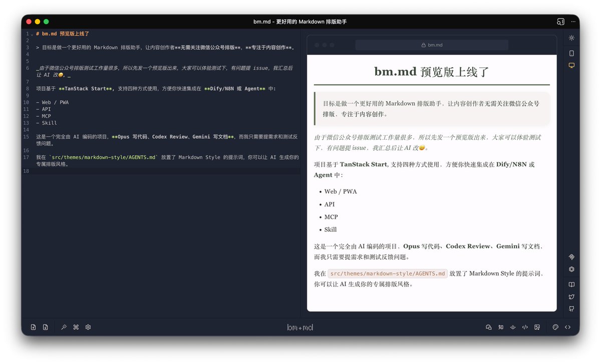Open the color theme palette picker

[x=555, y=327]
